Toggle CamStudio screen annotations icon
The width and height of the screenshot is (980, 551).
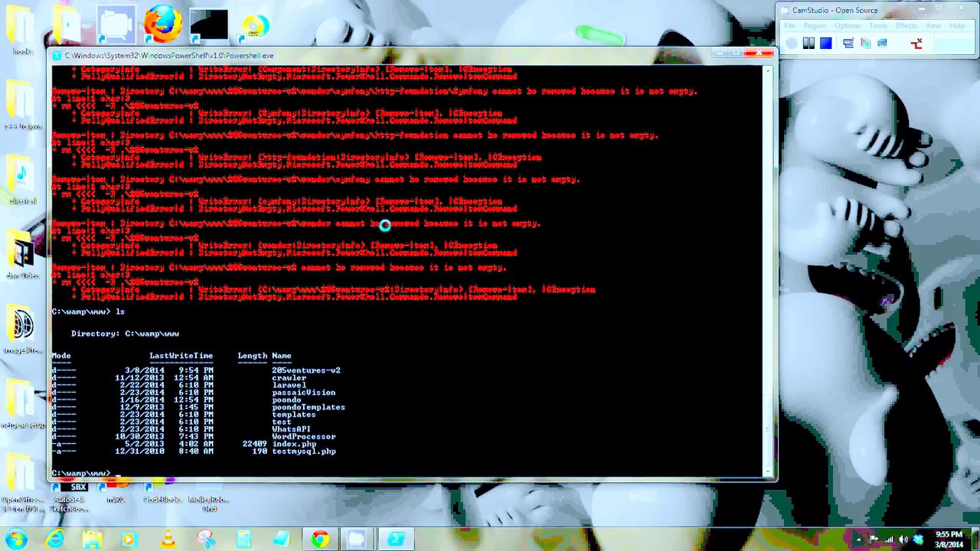[848, 44]
